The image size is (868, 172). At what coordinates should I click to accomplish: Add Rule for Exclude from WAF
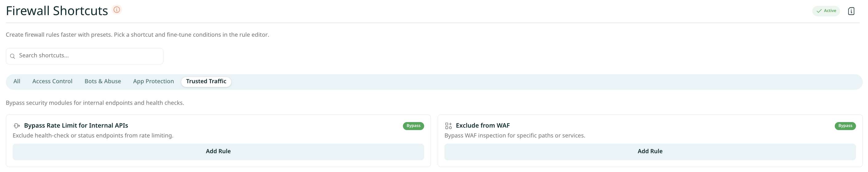click(650, 152)
